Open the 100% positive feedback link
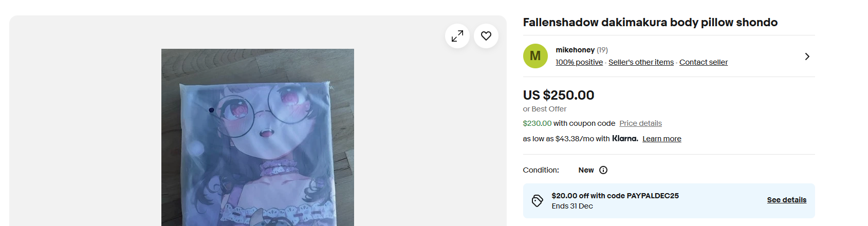The height and width of the screenshot is (226, 868). pyautogui.click(x=579, y=62)
